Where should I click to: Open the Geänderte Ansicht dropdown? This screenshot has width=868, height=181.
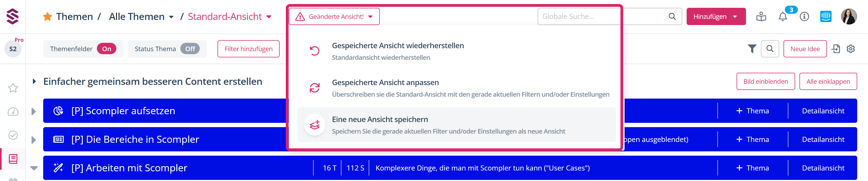click(334, 17)
